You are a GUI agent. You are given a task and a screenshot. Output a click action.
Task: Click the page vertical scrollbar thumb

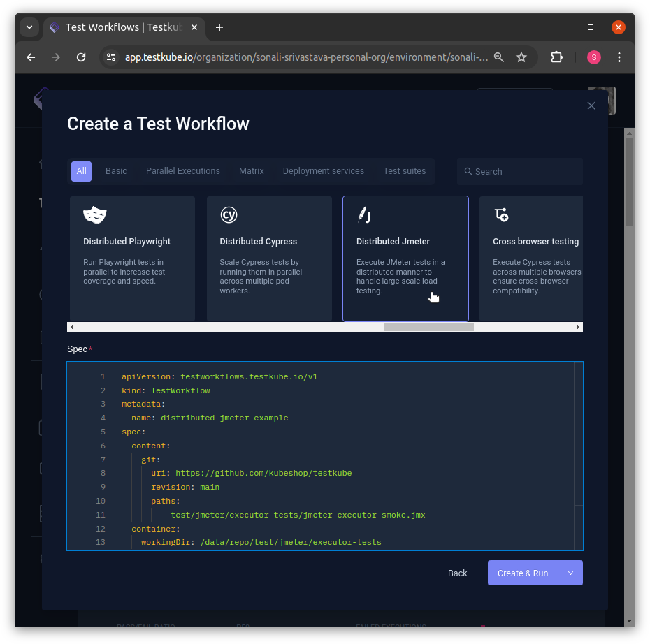pyautogui.click(x=629, y=182)
